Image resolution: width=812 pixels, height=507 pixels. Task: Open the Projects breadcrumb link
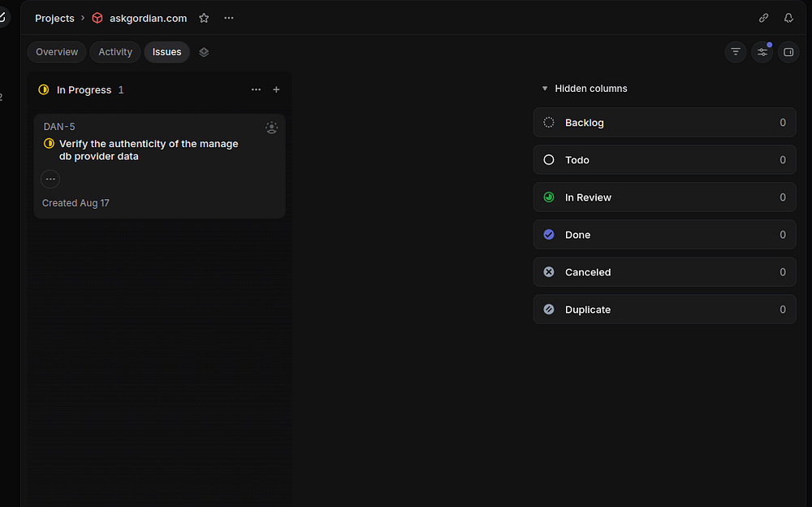[54, 18]
